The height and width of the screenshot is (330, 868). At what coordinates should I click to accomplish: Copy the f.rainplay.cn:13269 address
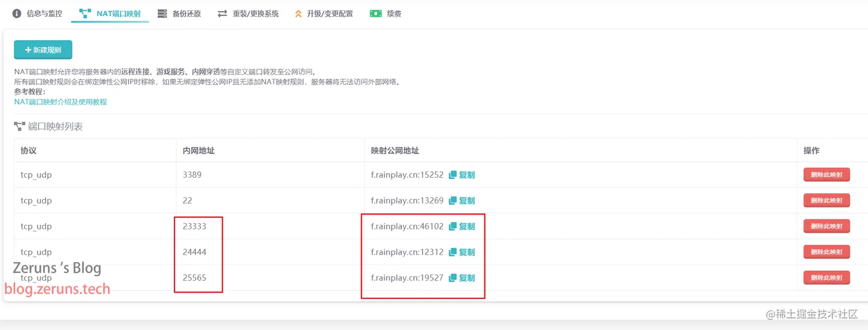(x=462, y=201)
